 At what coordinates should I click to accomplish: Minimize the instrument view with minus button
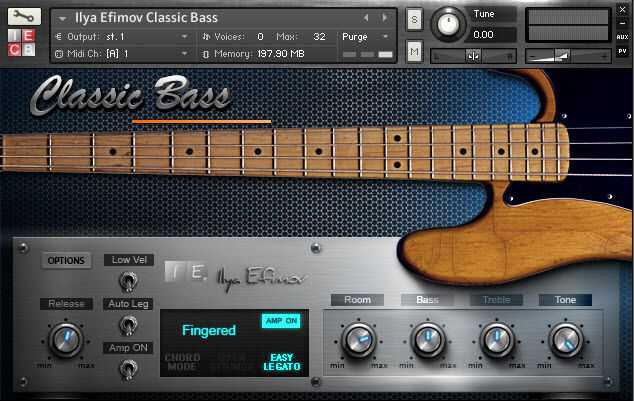(x=622, y=23)
